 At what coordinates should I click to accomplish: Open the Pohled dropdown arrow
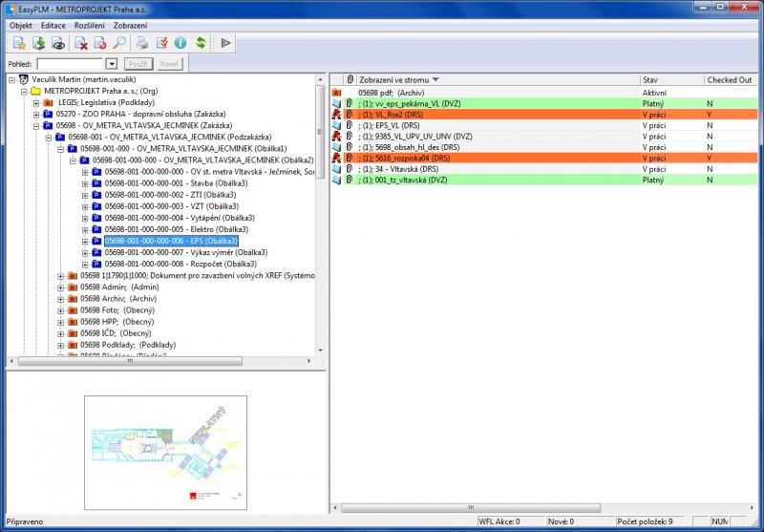(x=112, y=64)
